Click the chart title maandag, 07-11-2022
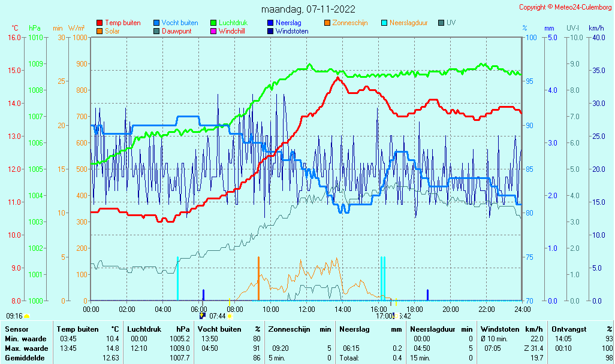The width and height of the screenshot is (615, 364). [x=308, y=9]
